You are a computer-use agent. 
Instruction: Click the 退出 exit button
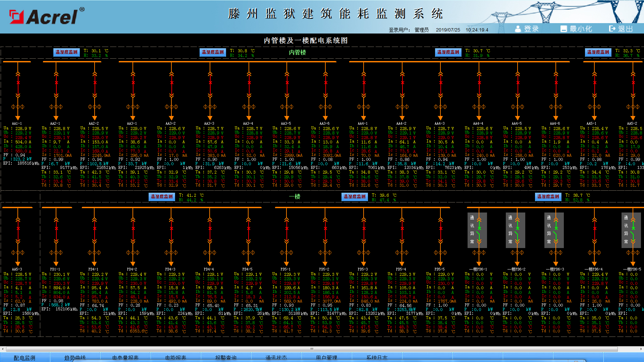(x=621, y=29)
